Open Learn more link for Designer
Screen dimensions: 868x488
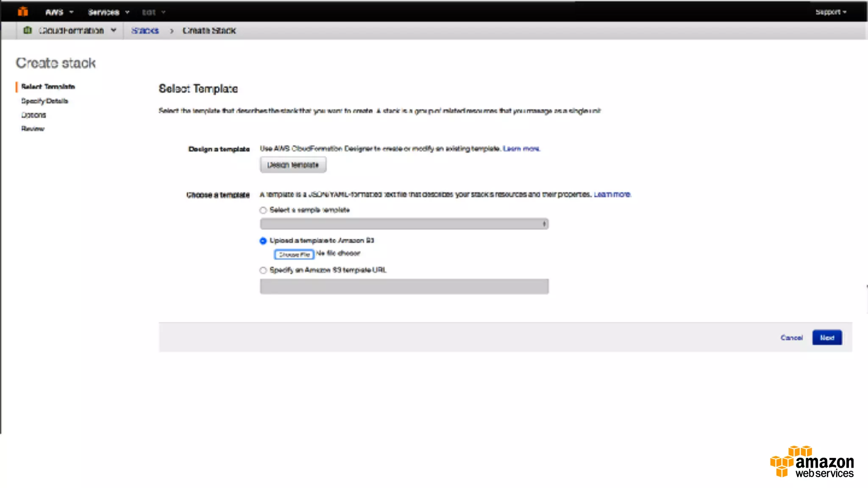pyautogui.click(x=521, y=149)
